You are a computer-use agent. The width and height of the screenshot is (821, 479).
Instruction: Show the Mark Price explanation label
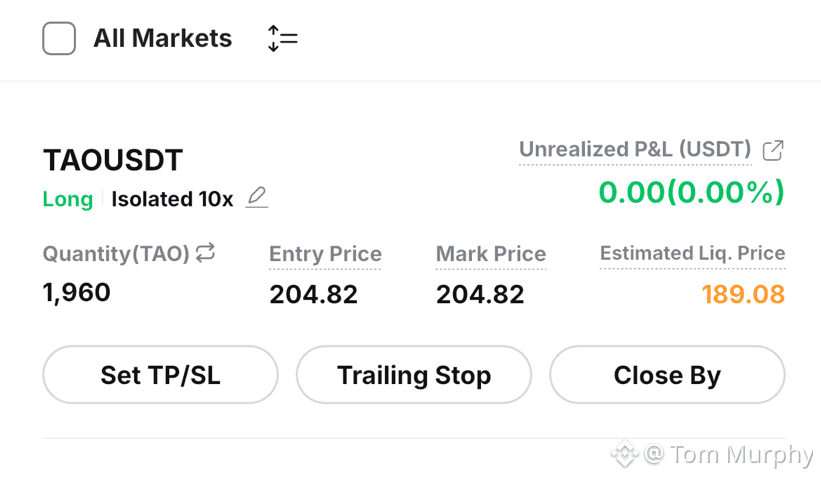(x=491, y=254)
